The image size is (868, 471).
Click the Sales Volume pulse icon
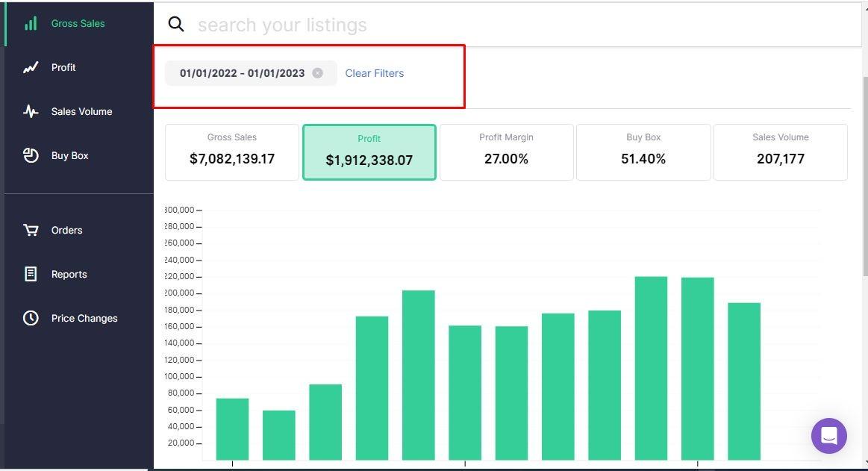(x=31, y=112)
